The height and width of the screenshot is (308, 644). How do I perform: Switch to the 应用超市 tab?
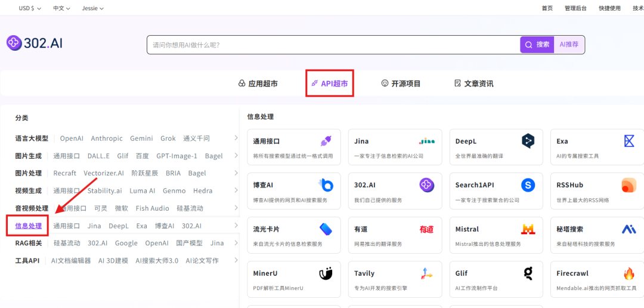[258, 84]
